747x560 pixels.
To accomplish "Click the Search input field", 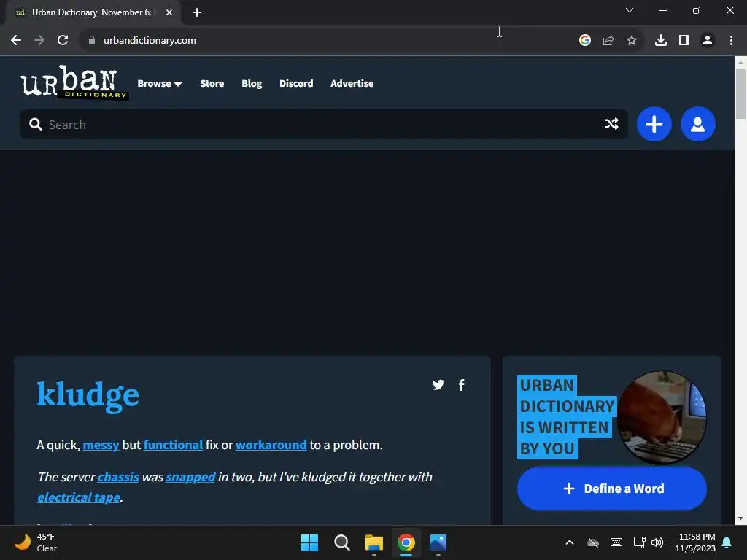I will coord(323,124).
